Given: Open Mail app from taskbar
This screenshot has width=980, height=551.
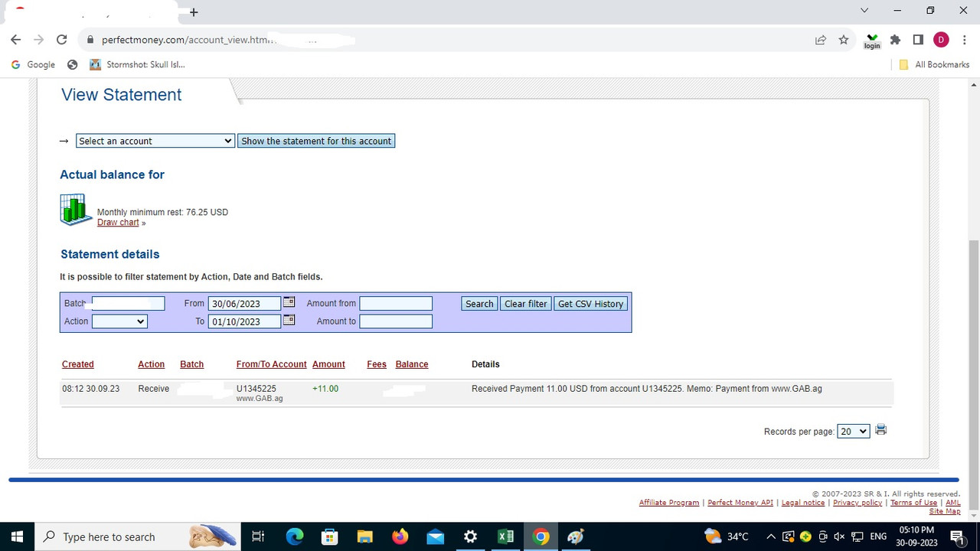Looking at the screenshot, I should 435,536.
